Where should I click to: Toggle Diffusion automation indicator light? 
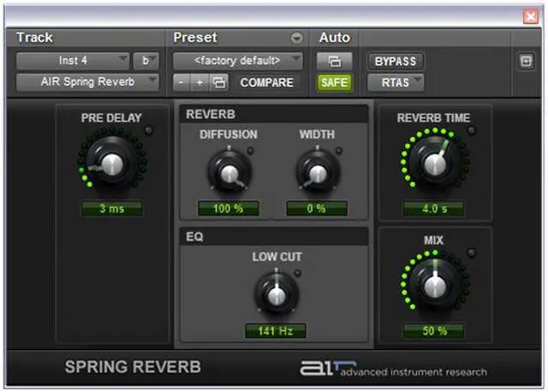pyautogui.click(x=250, y=151)
